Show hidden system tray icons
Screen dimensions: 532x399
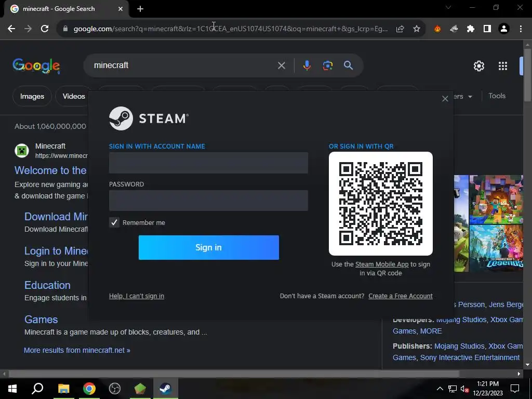pyautogui.click(x=440, y=389)
